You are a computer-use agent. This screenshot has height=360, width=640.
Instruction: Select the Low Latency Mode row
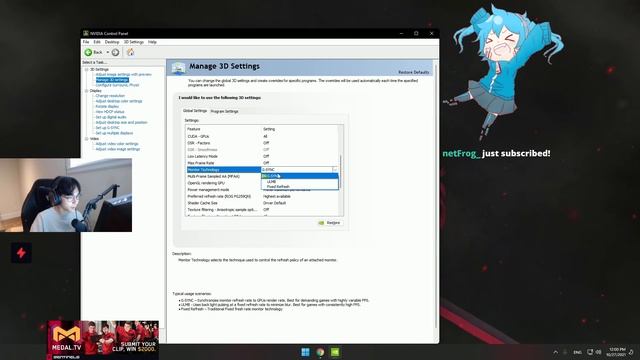[261, 156]
